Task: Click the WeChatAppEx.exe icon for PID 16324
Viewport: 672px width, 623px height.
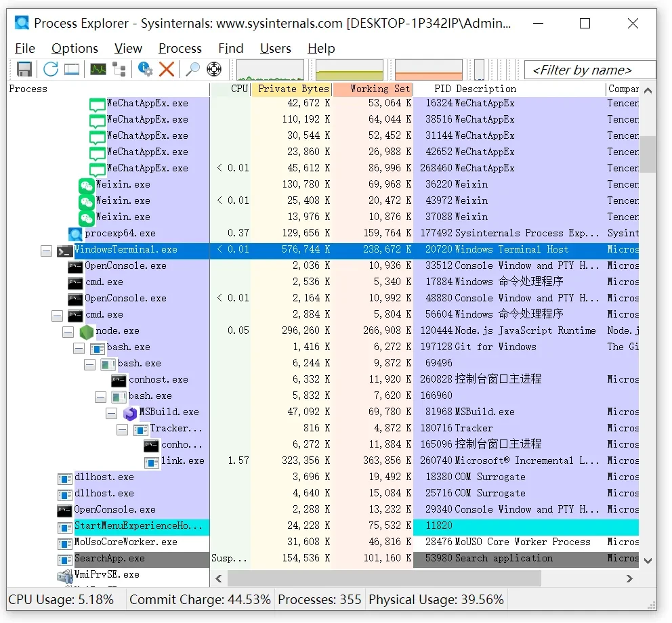Action: click(98, 105)
